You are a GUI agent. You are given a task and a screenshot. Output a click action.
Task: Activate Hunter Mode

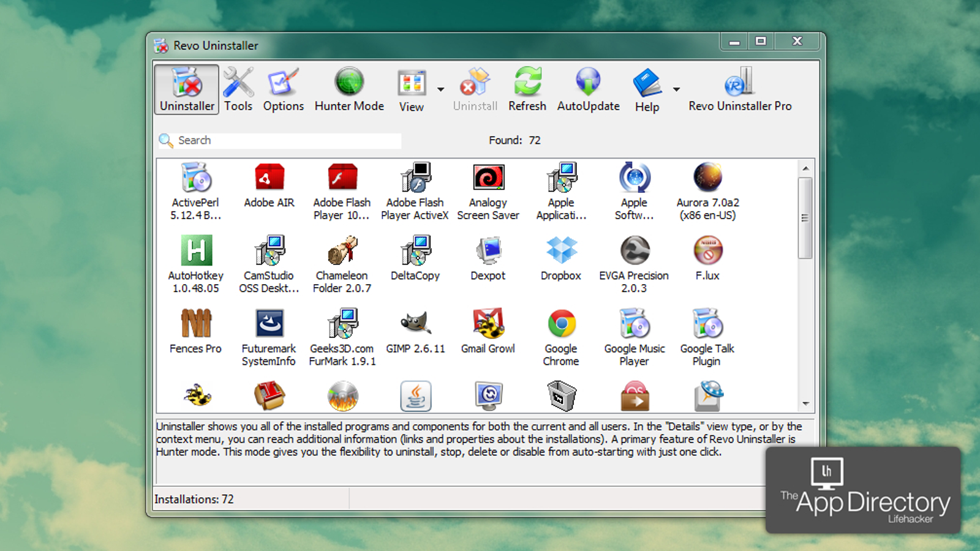click(349, 89)
